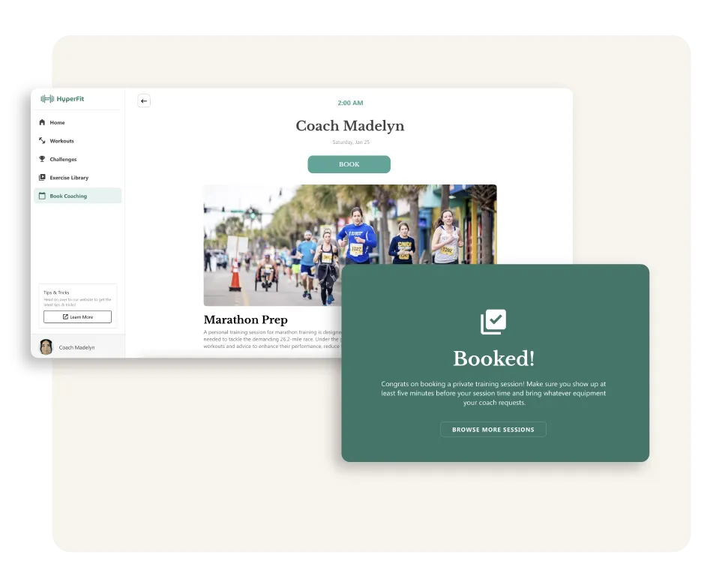Click the Exercise Library book icon
Screen dimensions: 722x588
tap(42, 177)
